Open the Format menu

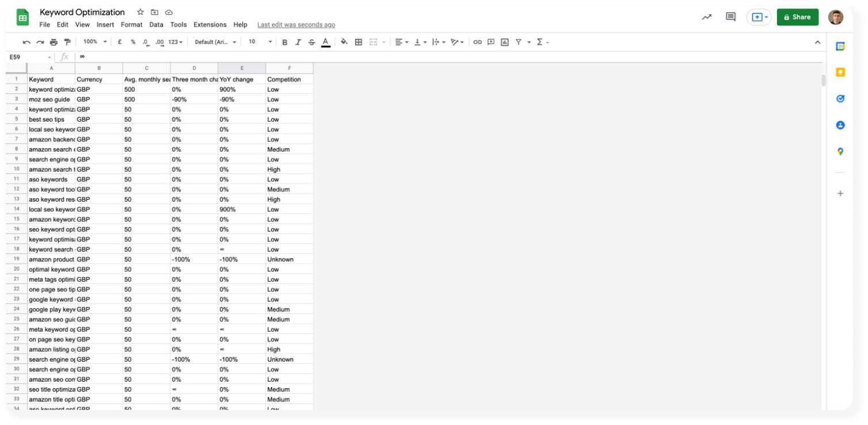[132, 25]
